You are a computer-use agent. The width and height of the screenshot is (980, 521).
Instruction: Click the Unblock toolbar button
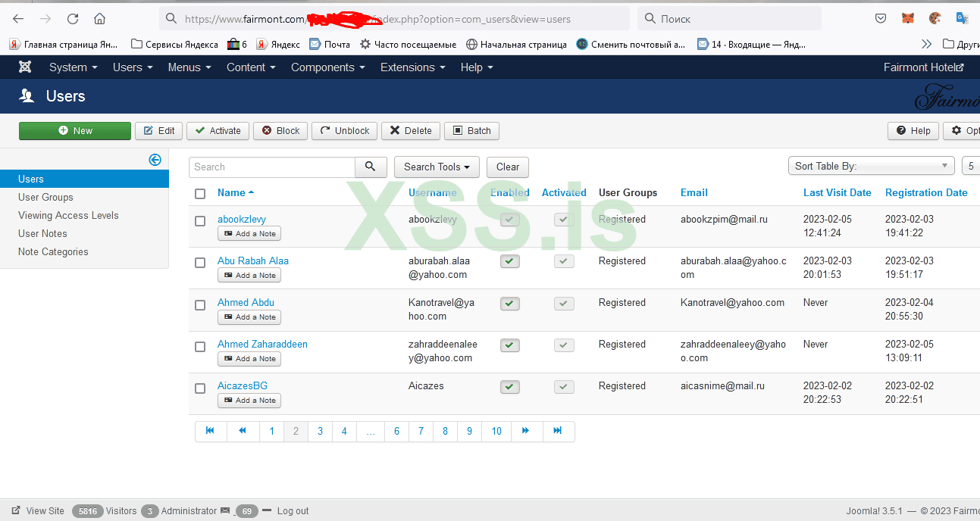(344, 131)
